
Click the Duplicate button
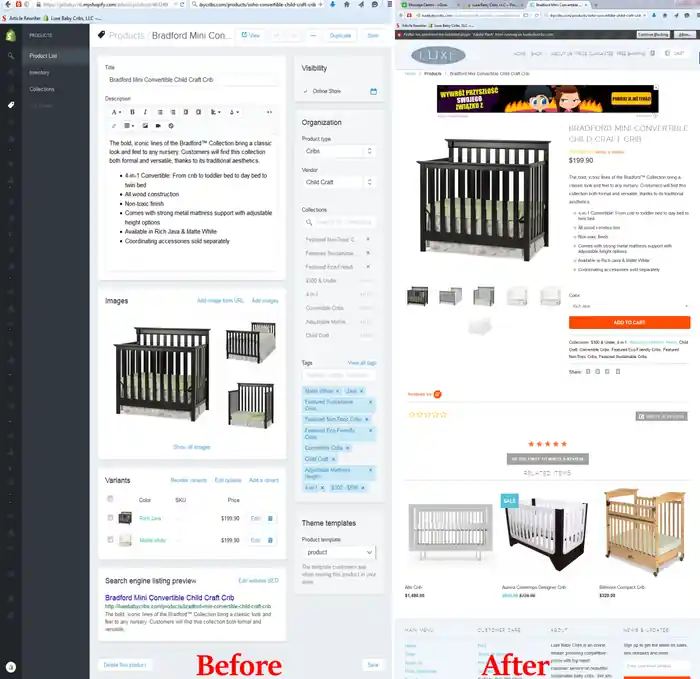coord(340,35)
